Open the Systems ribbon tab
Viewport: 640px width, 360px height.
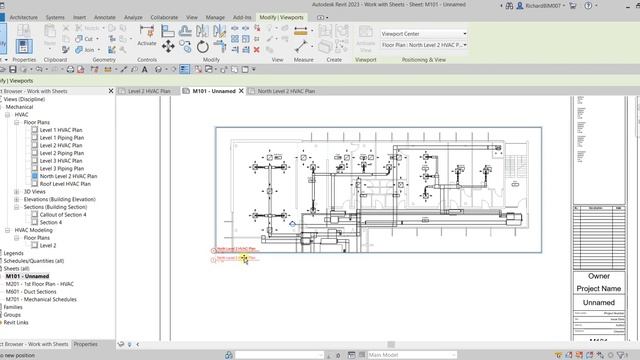click(x=55, y=18)
